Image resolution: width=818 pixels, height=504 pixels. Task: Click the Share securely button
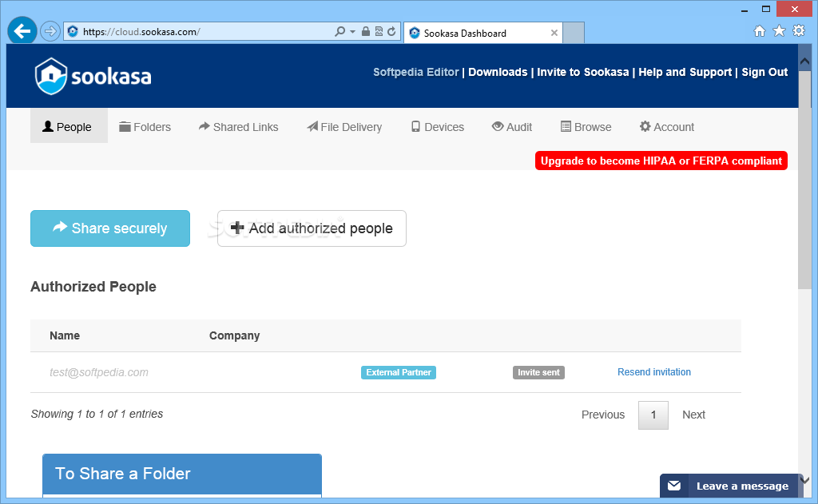point(110,228)
